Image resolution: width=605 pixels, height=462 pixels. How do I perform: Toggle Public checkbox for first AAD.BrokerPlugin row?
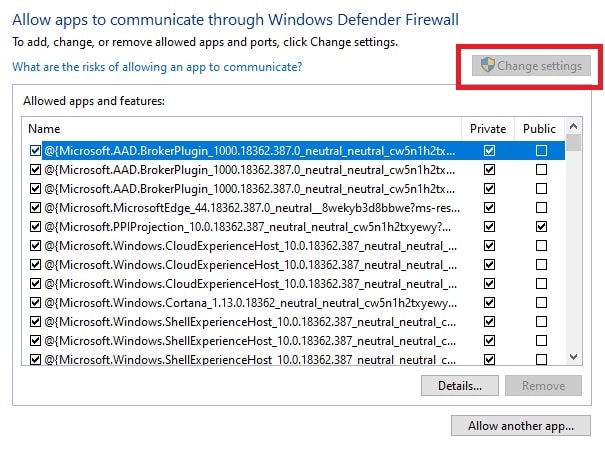(541, 151)
